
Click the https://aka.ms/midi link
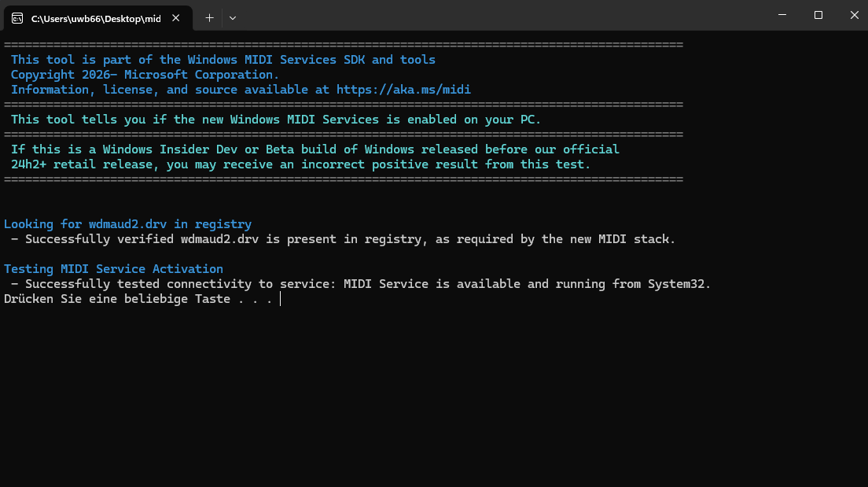point(403,90)
